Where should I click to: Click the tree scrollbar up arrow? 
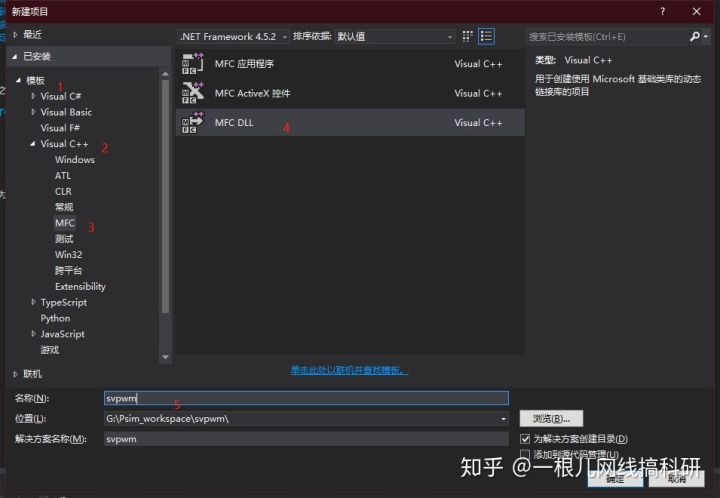tap(165, 73)
